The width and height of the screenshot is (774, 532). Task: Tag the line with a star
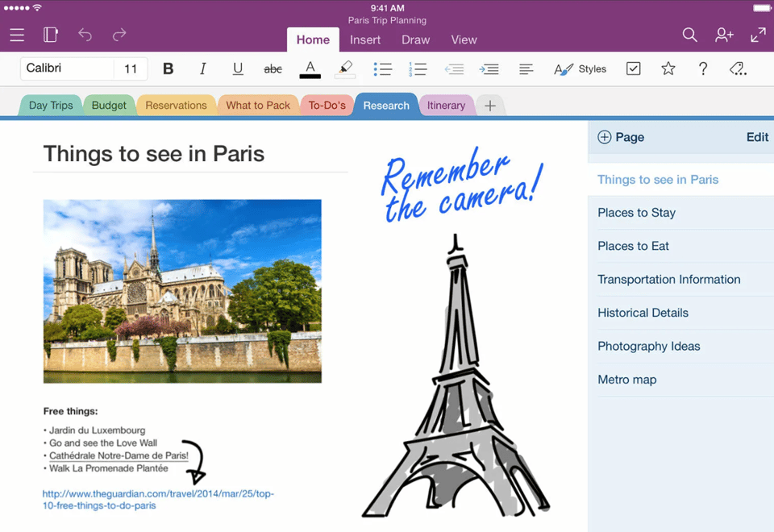click(668, 69)
